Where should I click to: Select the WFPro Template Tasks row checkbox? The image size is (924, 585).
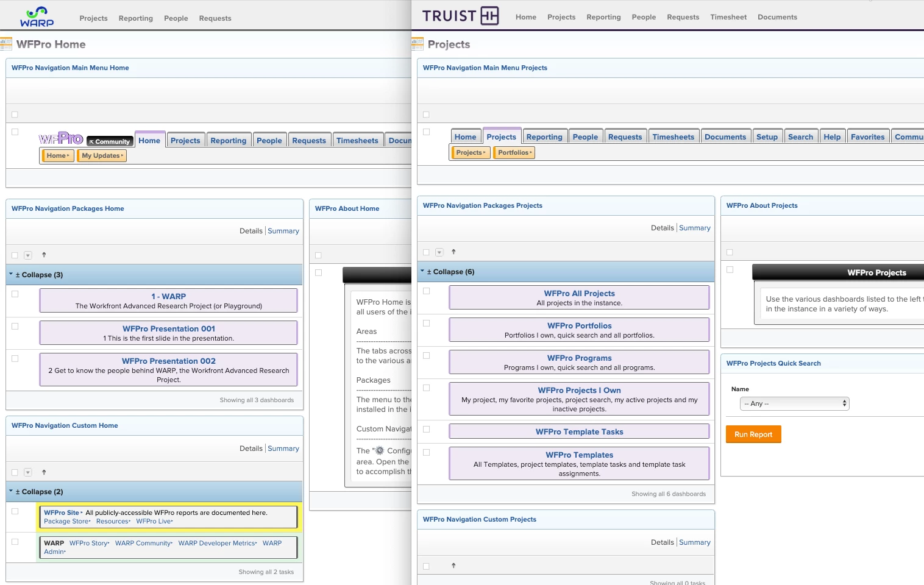(x=427, y=429)
